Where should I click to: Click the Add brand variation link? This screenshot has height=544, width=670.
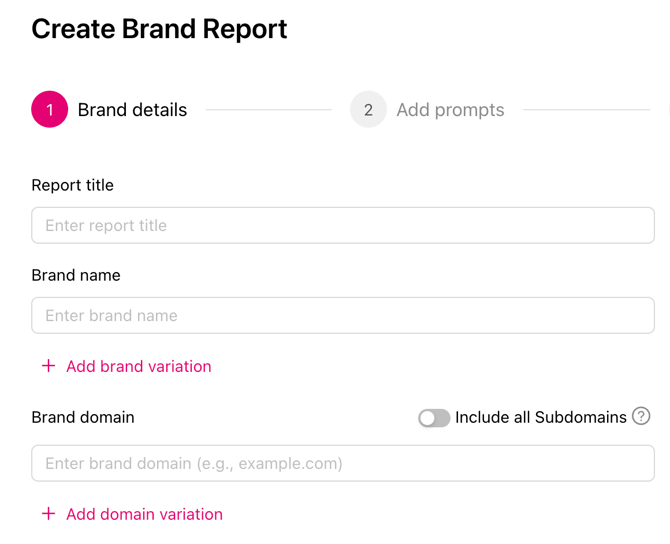(x=138, y=366)
